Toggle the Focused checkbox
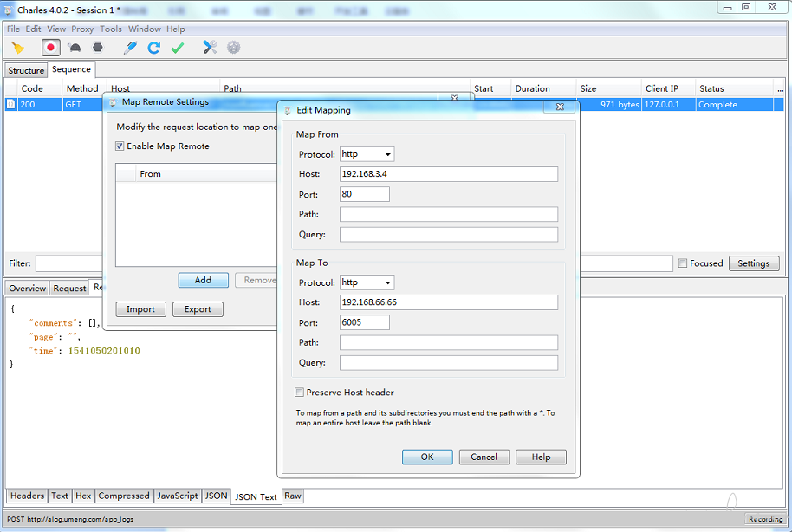Image resolution: width=792 pixels, height=532 pixels. (683, 263)
